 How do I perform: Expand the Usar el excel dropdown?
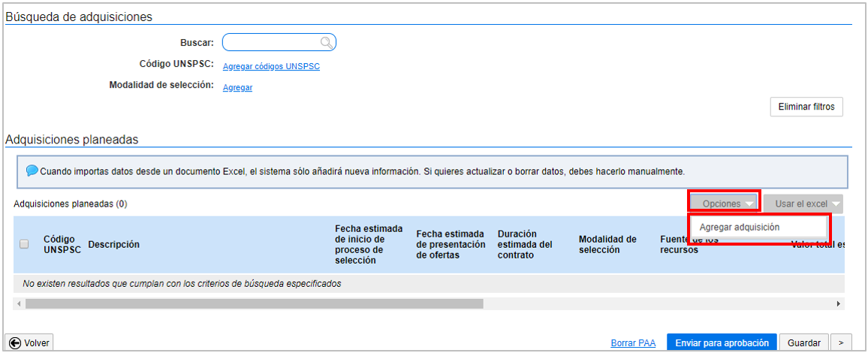(x=803, y=204)
